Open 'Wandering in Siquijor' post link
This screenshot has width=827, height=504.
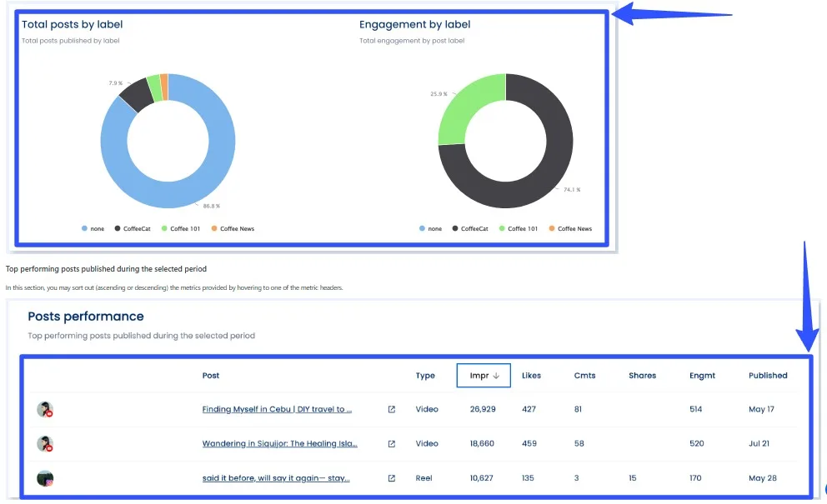click(x=279, y=444)
